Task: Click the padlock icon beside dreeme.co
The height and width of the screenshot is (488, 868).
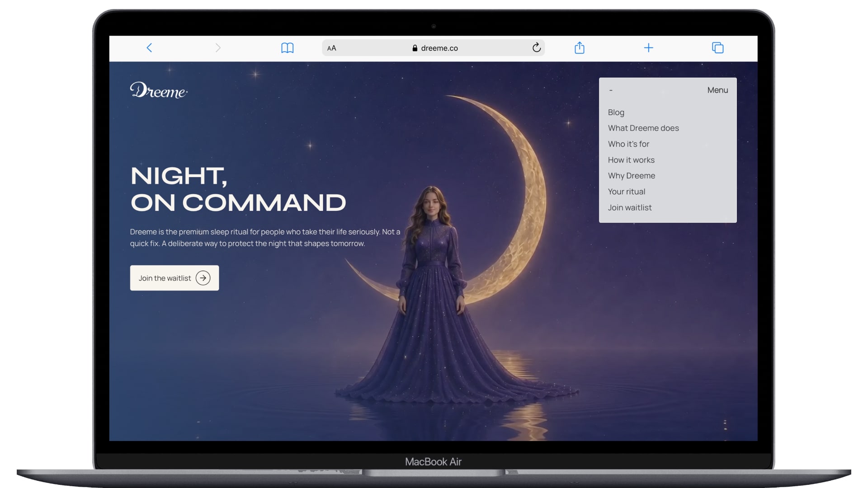Action: 415,48
